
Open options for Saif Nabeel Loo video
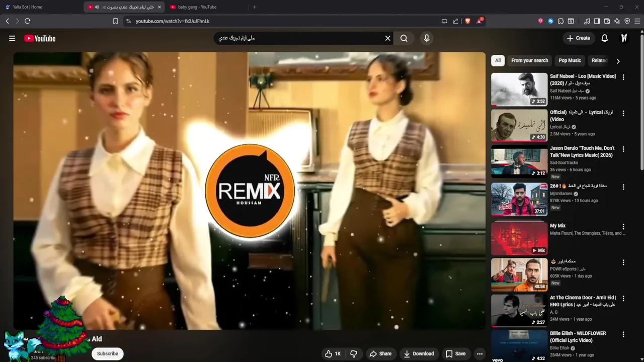click(x=623, y=77)
